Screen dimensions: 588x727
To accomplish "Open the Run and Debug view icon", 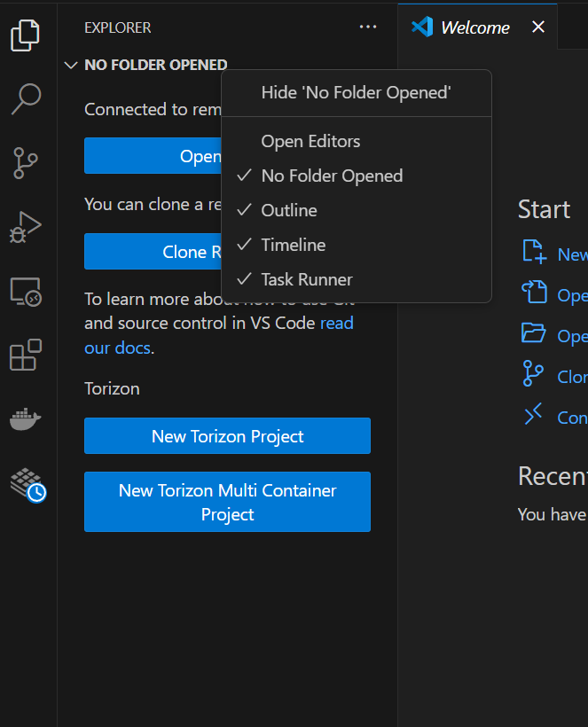I will point(26,227).
